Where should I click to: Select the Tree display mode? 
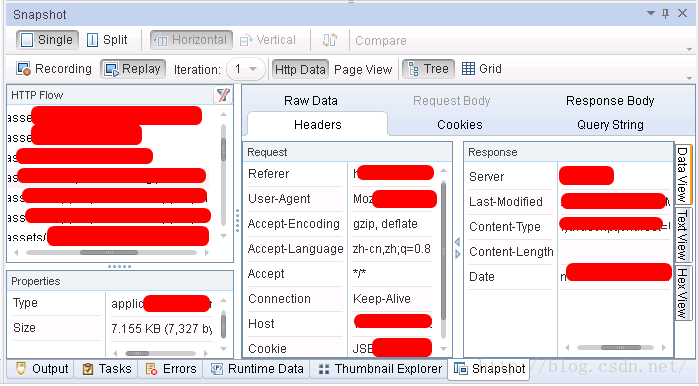coord(428,69)
